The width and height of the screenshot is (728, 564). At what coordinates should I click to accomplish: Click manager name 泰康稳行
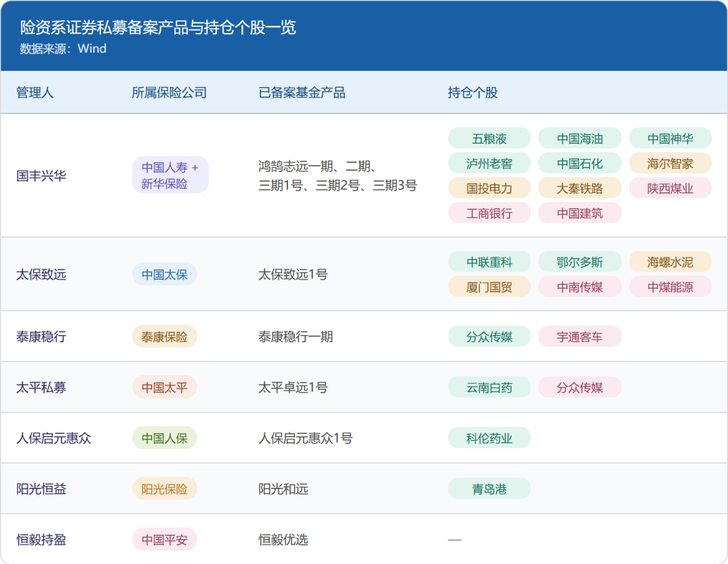click(41, 336)
